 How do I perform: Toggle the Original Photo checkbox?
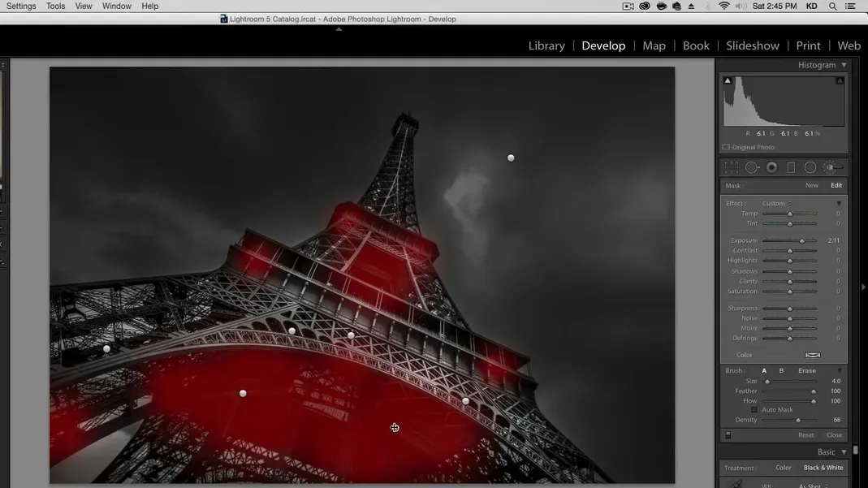point(726,148)
